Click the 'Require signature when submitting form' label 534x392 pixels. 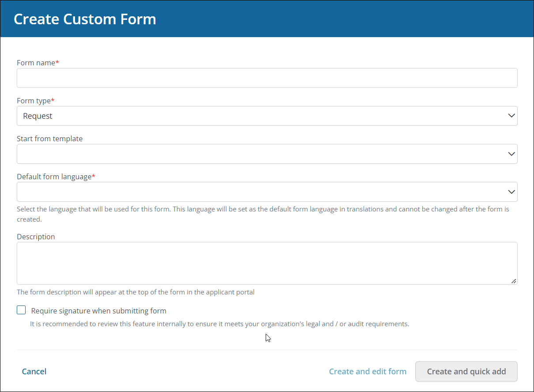point(98,311)
